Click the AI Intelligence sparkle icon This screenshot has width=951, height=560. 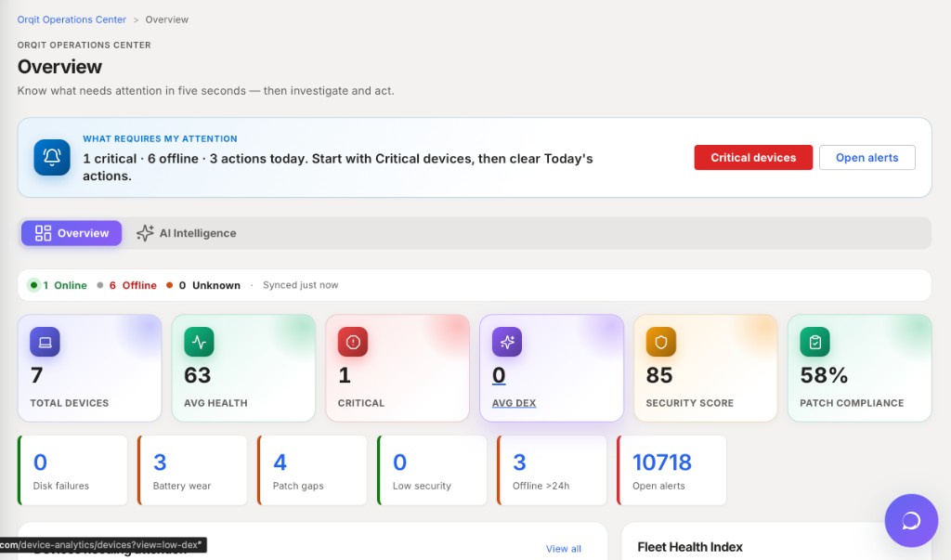145,233
